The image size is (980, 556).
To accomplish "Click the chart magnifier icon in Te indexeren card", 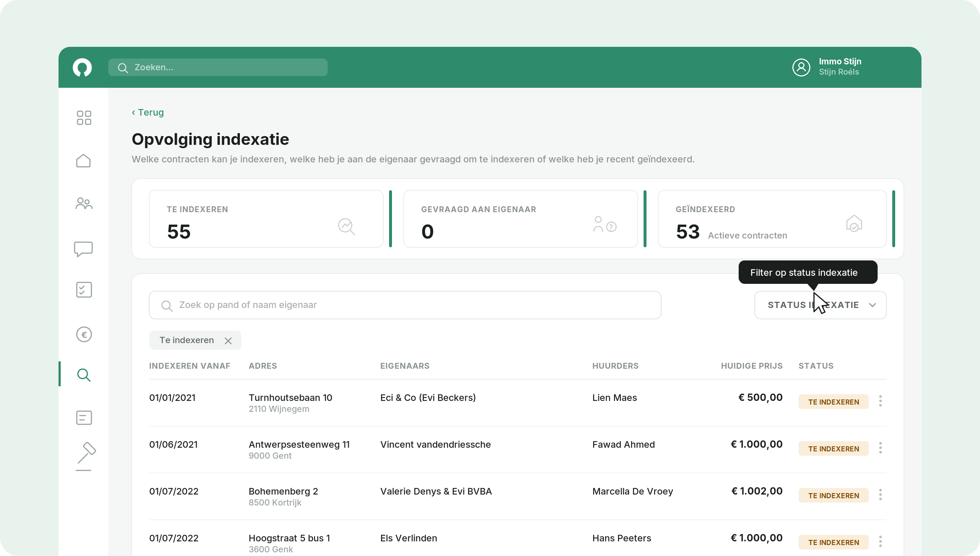I will click(x=346, y=226).
